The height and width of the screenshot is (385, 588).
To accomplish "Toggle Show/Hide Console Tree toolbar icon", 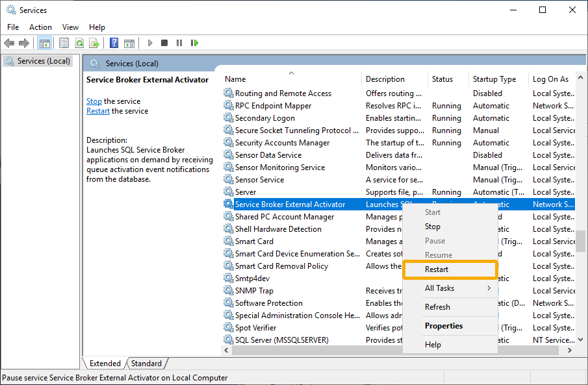I will click(x=45, y=43).
